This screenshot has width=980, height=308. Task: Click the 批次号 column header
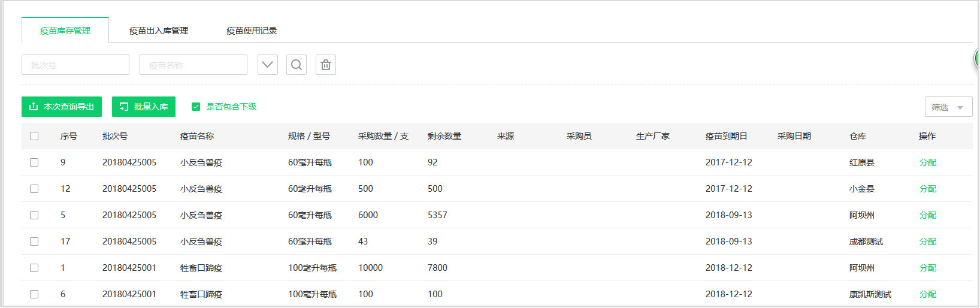[115, 136]
